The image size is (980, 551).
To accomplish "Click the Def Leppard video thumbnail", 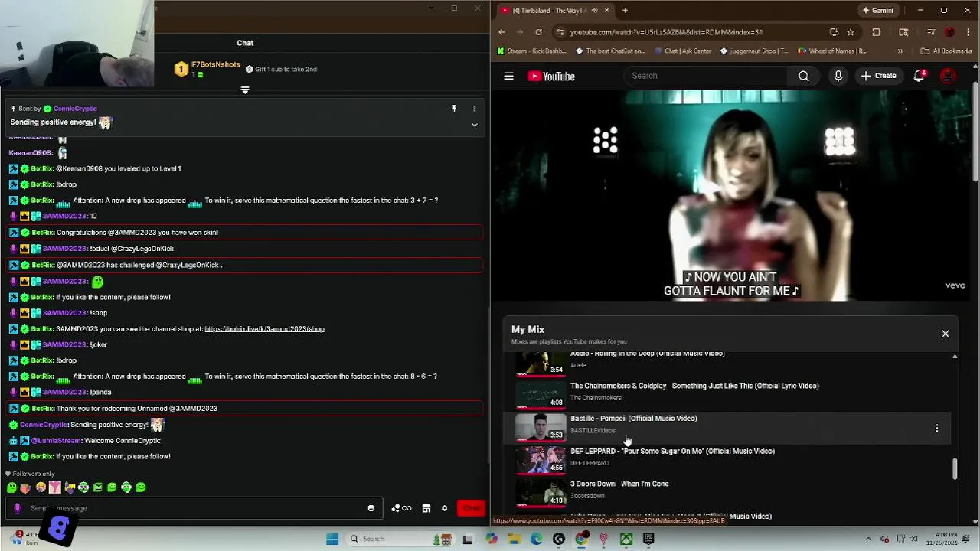I will (541, 459).
